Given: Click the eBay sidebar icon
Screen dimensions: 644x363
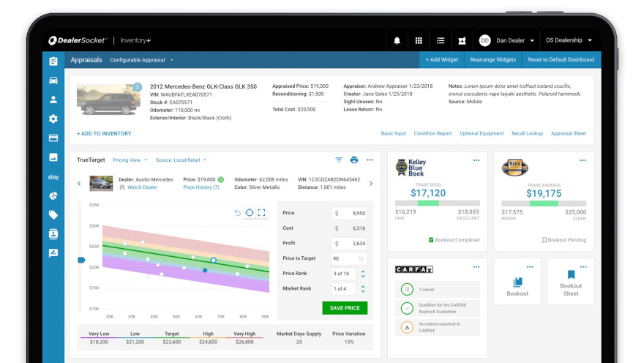Looking at the screenshot, I should click(53, 177).
